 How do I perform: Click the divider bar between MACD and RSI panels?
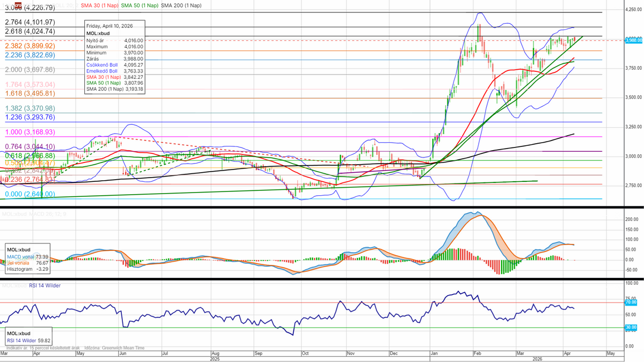322,279
